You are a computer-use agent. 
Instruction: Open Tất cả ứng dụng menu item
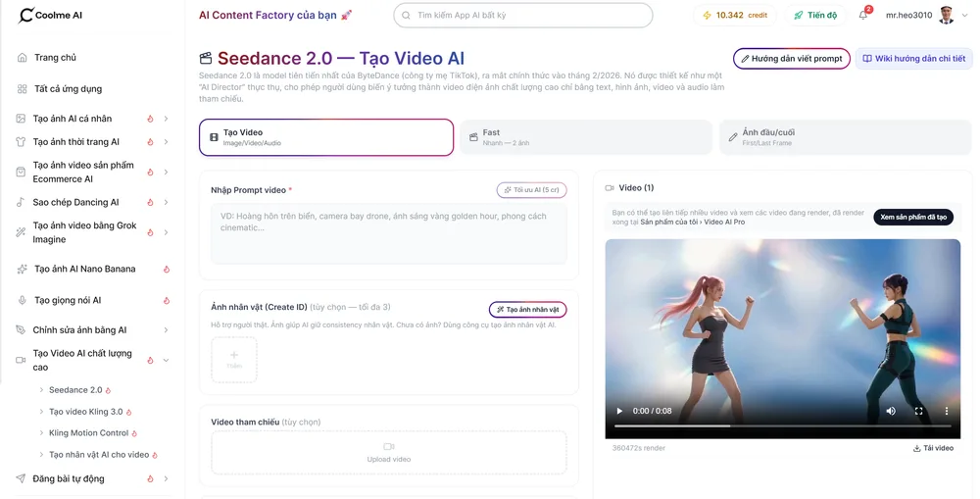pyautogui.click(x=68, y=89)
